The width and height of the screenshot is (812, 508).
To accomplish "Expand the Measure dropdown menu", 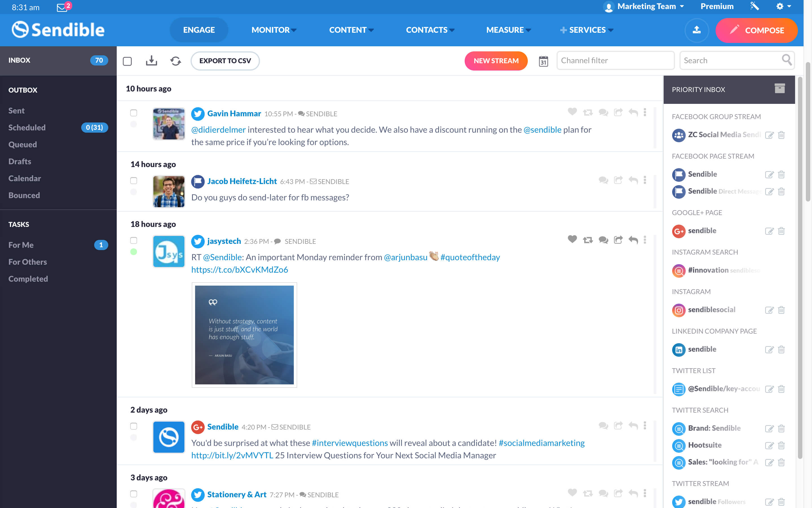I will (508, 30).
